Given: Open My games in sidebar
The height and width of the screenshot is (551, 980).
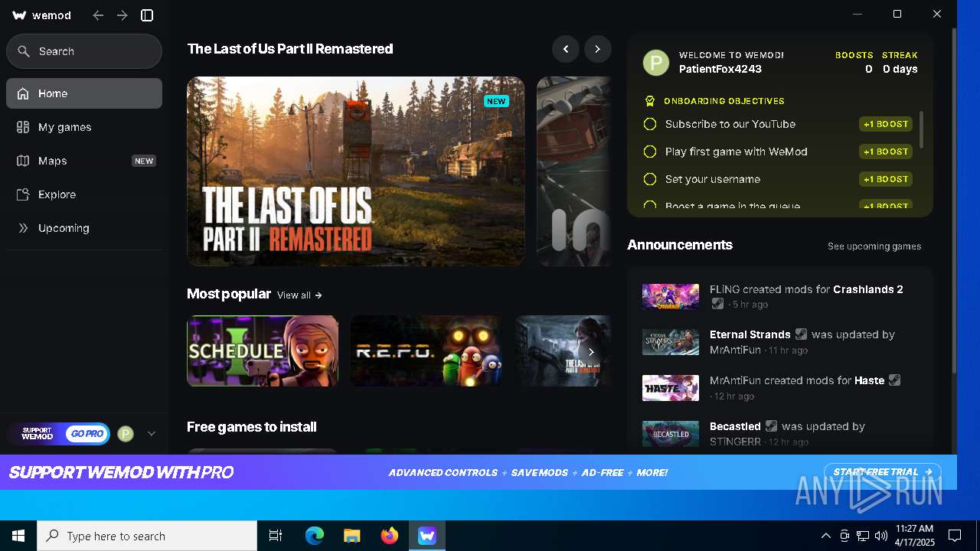Looking at the screenshot, I should pos(84,127).
